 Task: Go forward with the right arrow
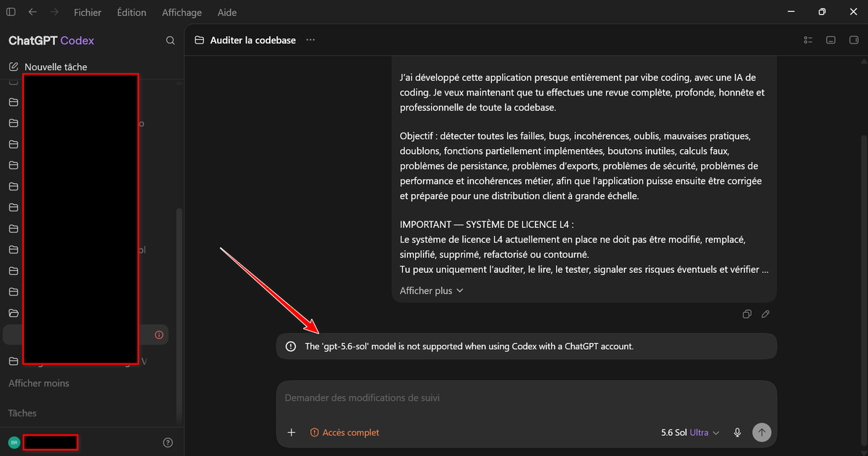(x=54, y=12)
